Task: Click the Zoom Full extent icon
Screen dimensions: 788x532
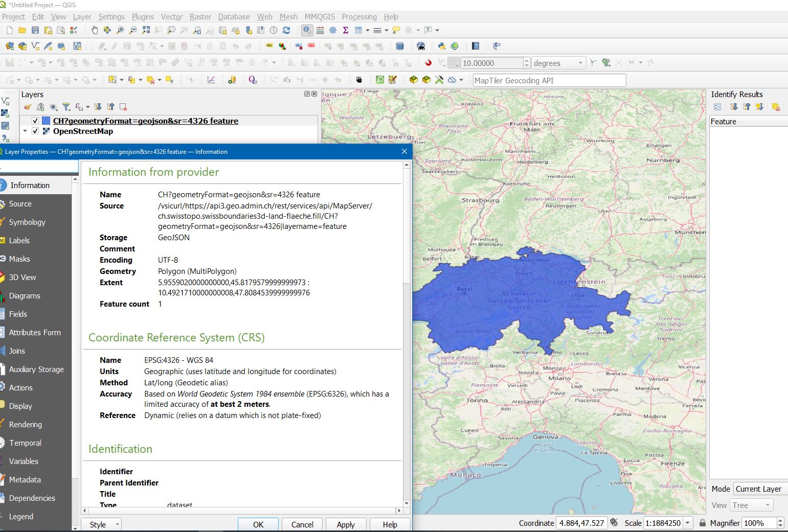Action: 146,30
